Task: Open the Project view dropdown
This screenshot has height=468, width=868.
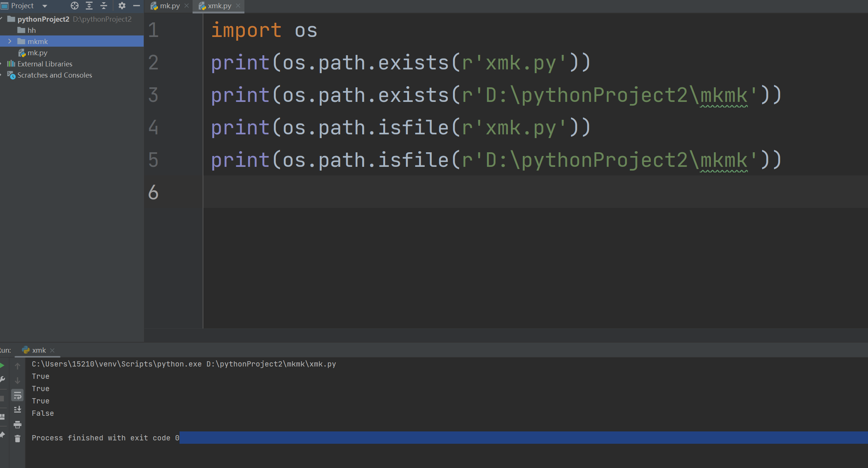Action: click(45, 6)
